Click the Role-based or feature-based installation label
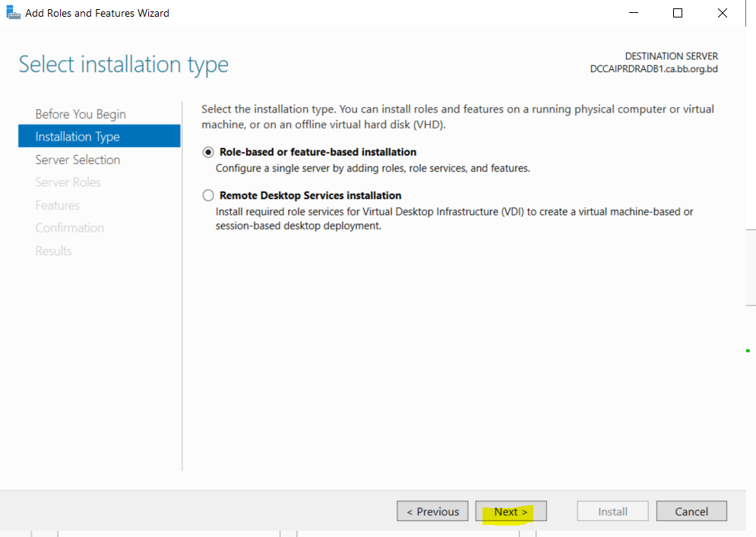The height and width of the screenshot is (537, 756). tap(318, 152)
